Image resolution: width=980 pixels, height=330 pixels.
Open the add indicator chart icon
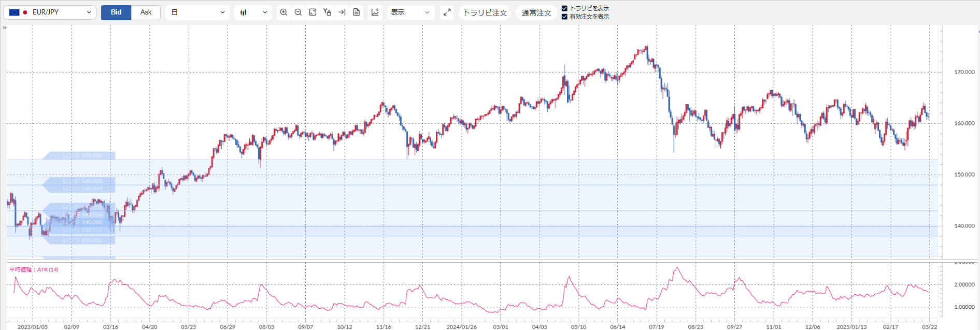click(375, 12)
